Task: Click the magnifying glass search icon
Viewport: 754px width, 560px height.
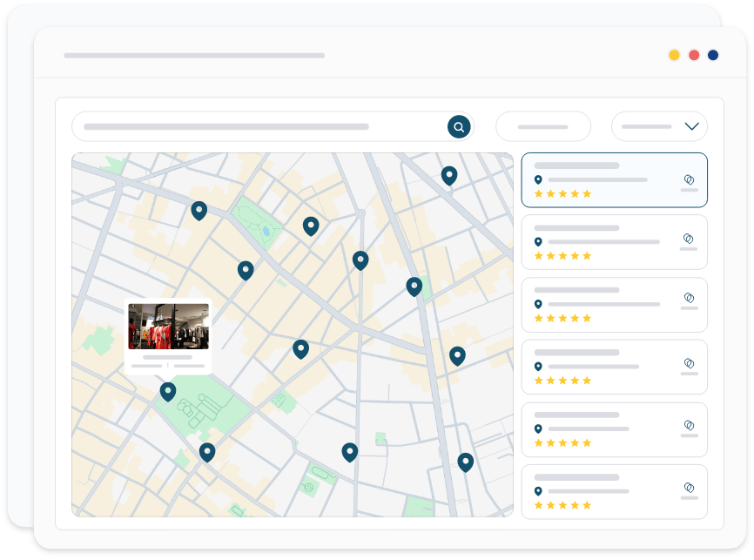Action: tap(459, 127)
